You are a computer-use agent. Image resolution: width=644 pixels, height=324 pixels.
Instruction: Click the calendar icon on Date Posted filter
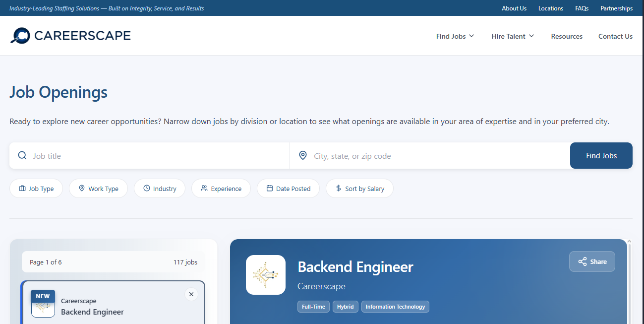coord(270,188)
